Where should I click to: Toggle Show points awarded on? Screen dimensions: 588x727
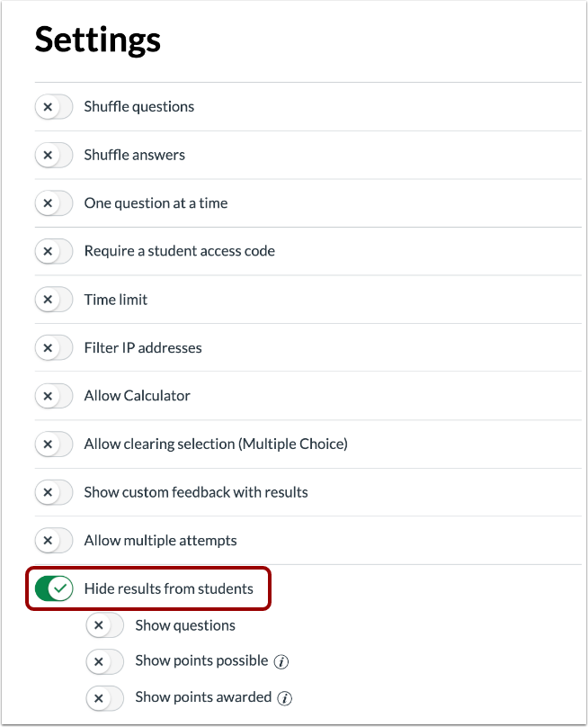[104, 697]
